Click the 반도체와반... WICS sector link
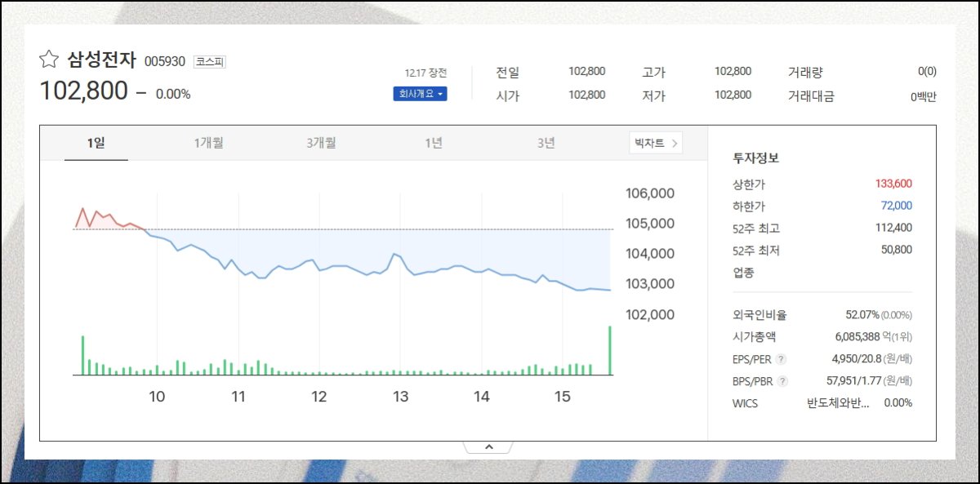980x484 pixels. point(838,403)
